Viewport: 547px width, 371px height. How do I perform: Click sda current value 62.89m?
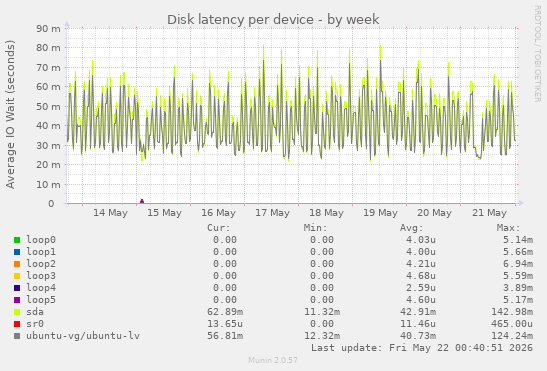[x=225, y=312]
